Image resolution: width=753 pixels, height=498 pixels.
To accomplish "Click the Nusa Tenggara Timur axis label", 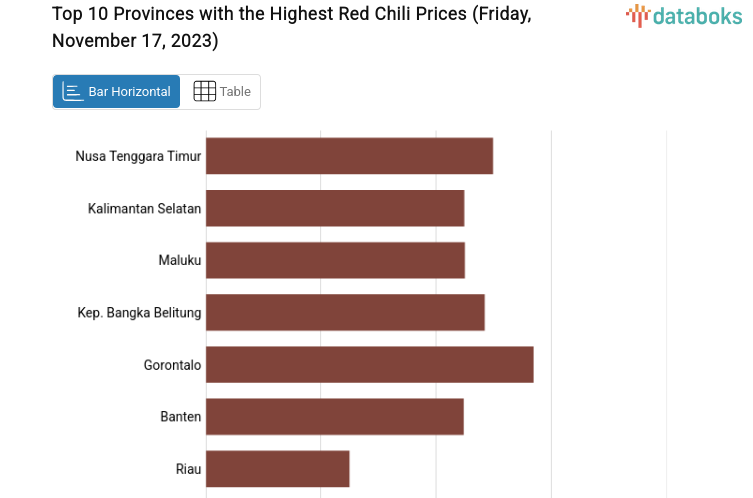I will [138, 156].
